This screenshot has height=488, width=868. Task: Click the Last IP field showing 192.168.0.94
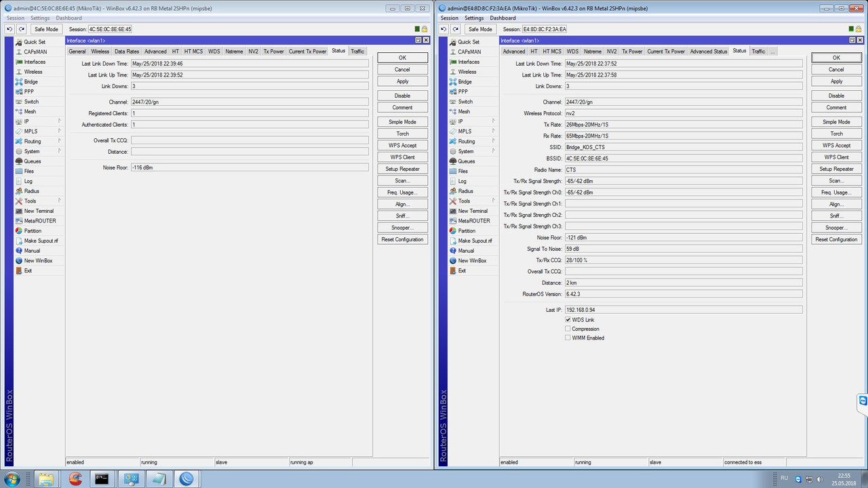pos(684,310)
